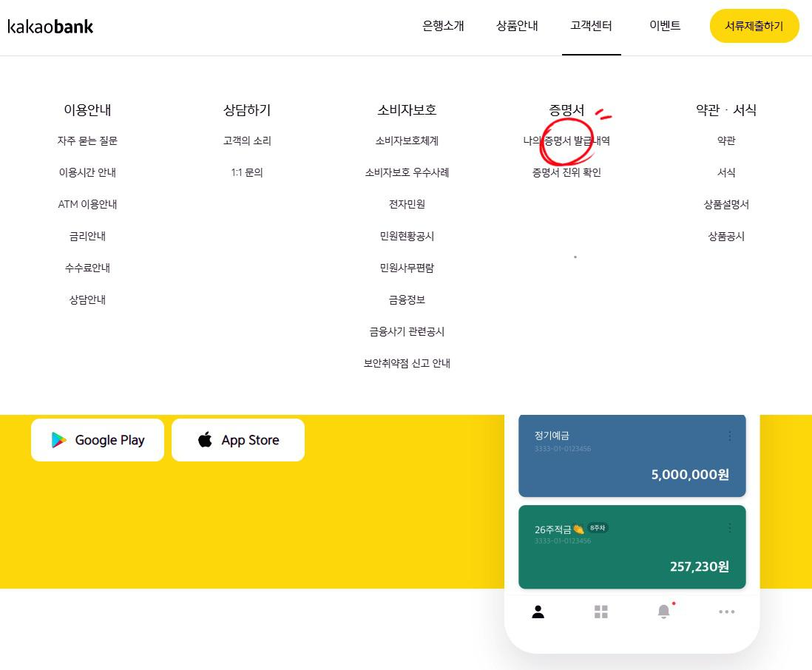Open the 은행소개 menu
This screenshot has height=670, width=812.
(443, 26)
